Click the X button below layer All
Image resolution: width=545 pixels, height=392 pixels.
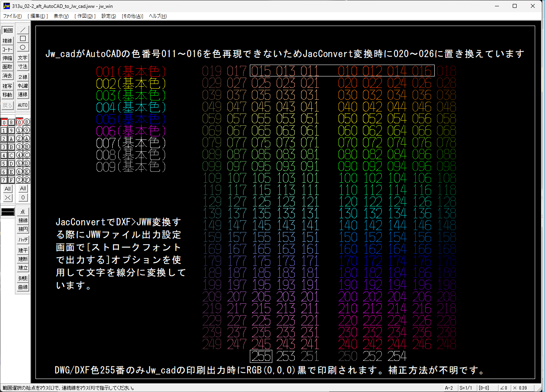click(7, 197)
